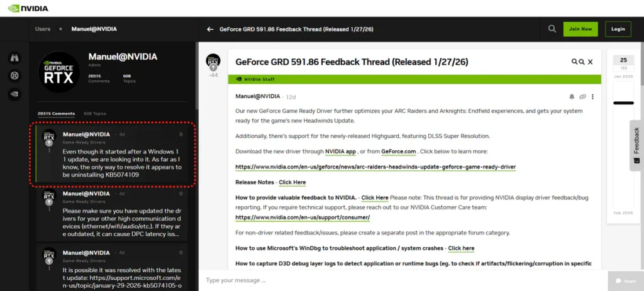Image resolution: width=644 pixels, height=291 pixels.
Task: Open the three-dot post options menu
Action: click(592, 97)
